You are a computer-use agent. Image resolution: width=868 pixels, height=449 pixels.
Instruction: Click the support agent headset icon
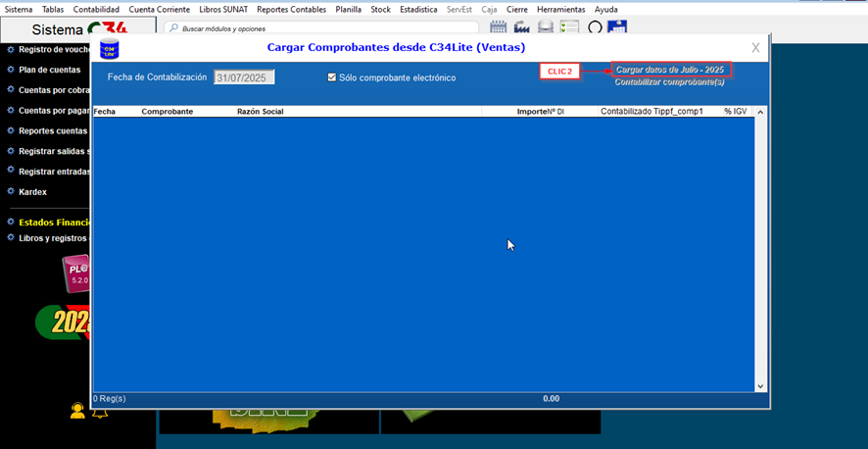[77, 412]
